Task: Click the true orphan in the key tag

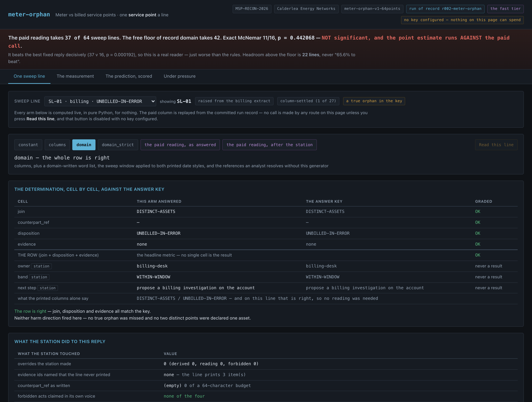Action: coord(374,101)
